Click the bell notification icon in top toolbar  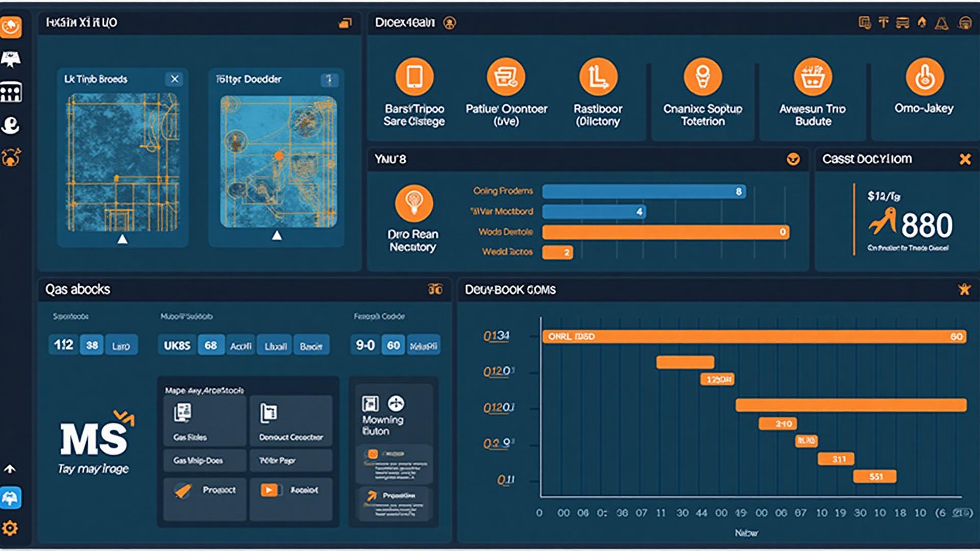click(942, 23)
